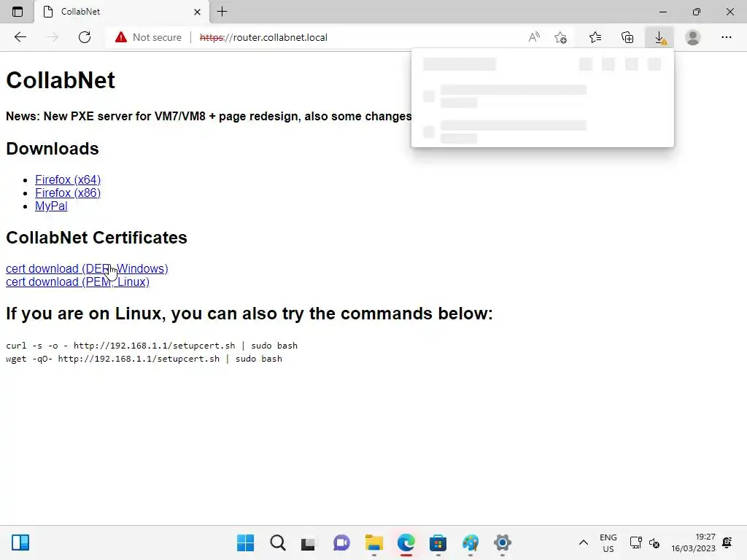Open the muted volume tray icon
The height and width of the screenshot is (560, 747).
point(654,542)
